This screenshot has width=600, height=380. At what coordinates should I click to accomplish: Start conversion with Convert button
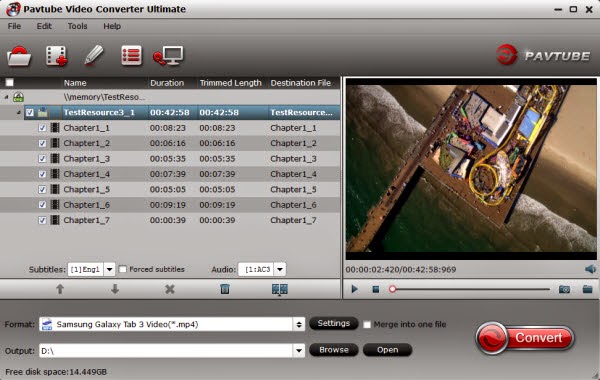coord(525,338)
